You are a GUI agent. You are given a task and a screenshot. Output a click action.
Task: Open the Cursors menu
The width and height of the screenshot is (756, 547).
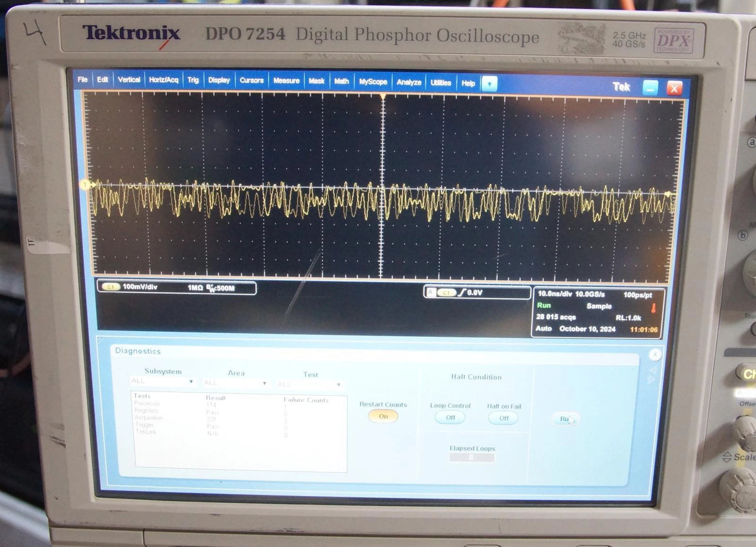coord(252,81)
